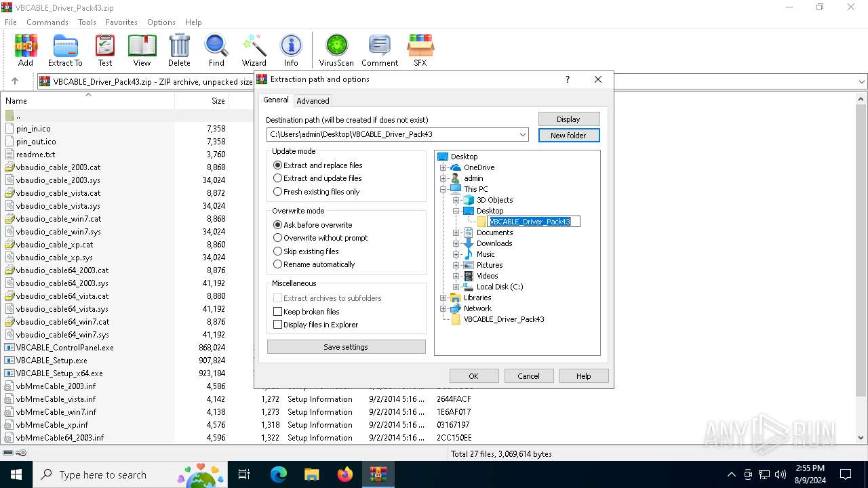This screenshot has width=868, height=488.
Task: Switch to the Advanced tab
Action: click(313, 100)
